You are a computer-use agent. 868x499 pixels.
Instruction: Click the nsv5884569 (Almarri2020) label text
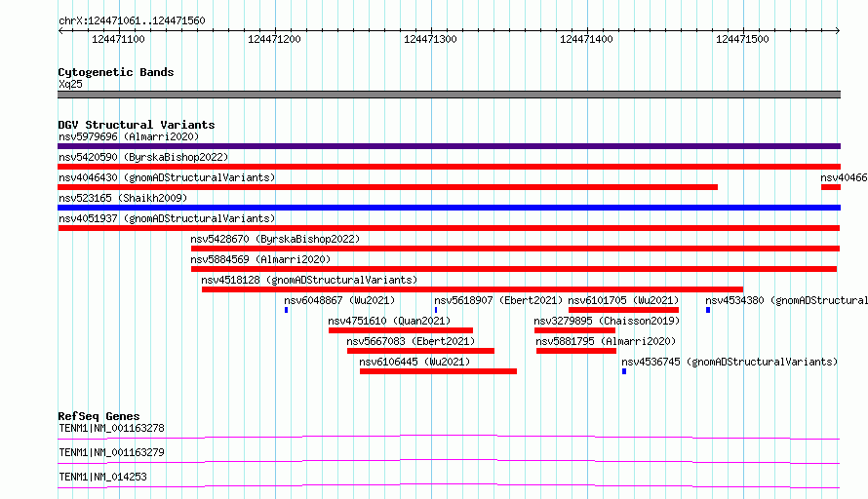[260, 259]
